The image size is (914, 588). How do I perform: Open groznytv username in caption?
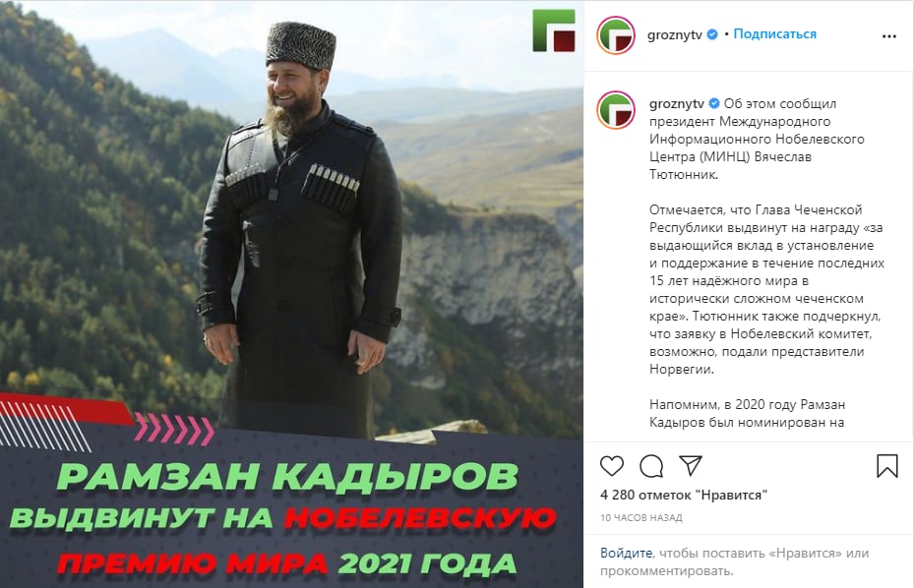click(x=677, y=103)
